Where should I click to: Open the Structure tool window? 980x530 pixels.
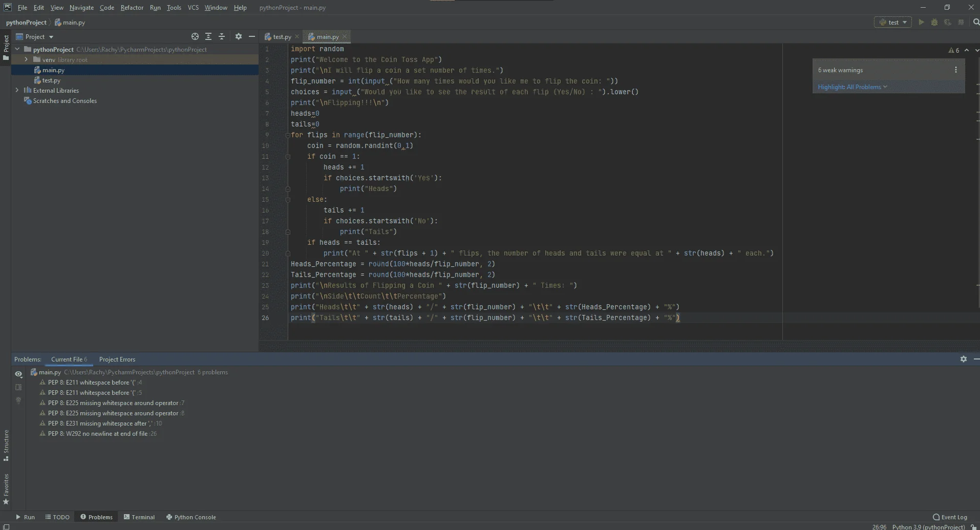6,444
